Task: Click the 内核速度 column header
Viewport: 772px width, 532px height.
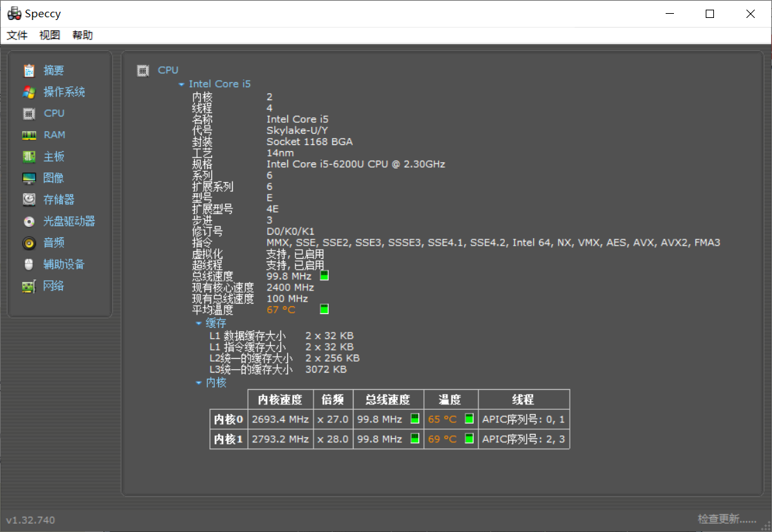Action: (280, 400)
